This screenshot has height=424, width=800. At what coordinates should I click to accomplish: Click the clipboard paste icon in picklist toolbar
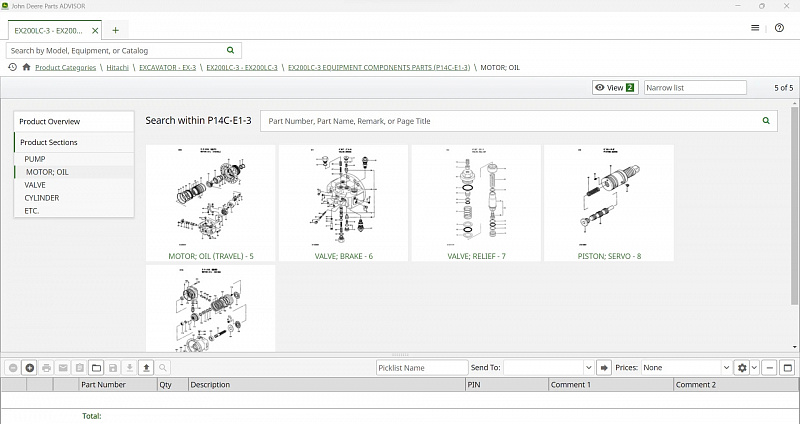pos(80,367)
